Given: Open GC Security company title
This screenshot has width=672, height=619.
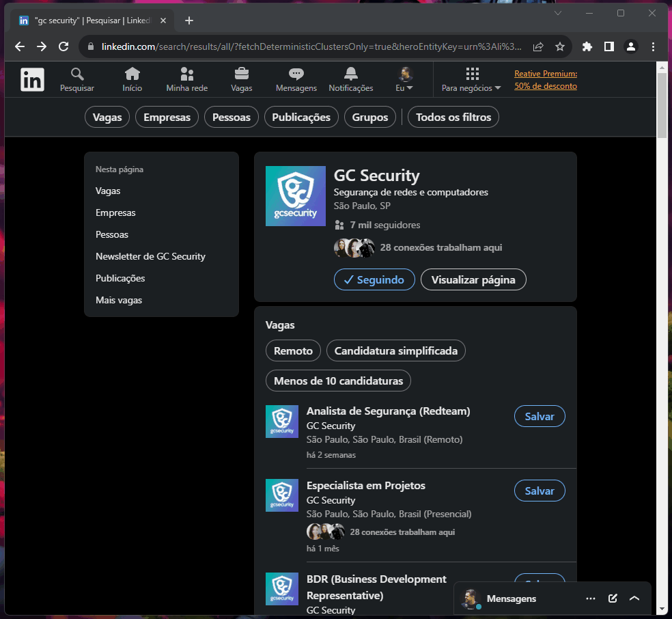Looking at the screenshot, I should click(x=377, y=176).
